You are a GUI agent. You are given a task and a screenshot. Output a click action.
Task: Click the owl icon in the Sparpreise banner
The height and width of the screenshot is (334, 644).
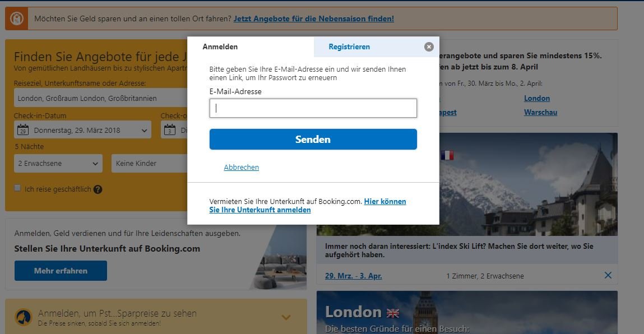(23, 317)
